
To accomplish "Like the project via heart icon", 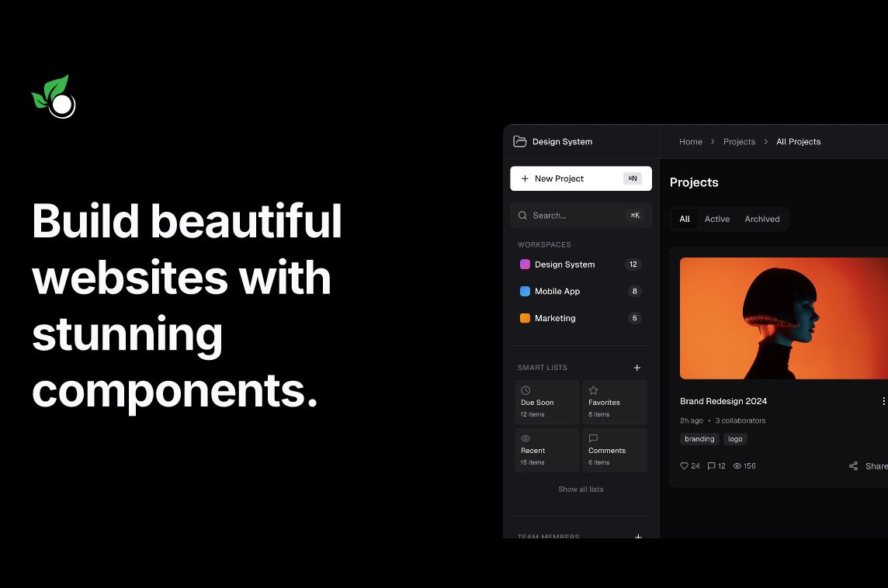I will tap(684, 466).
